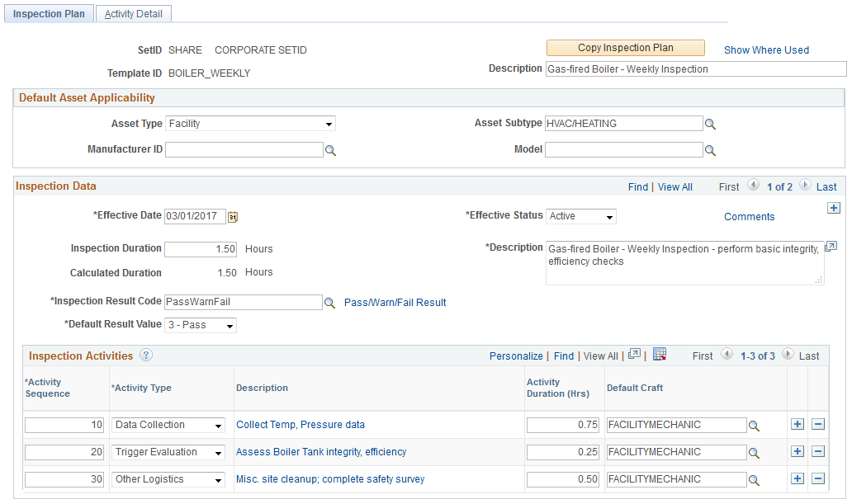Click Activity Duration 0.25 field
Screen dimensions: 852x504
(563, 452)
